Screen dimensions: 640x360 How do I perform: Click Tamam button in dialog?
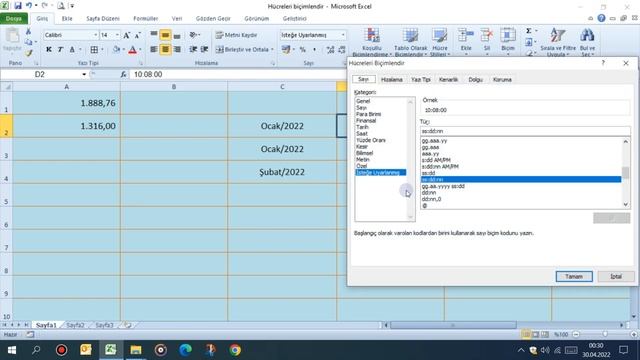[574, 276]
